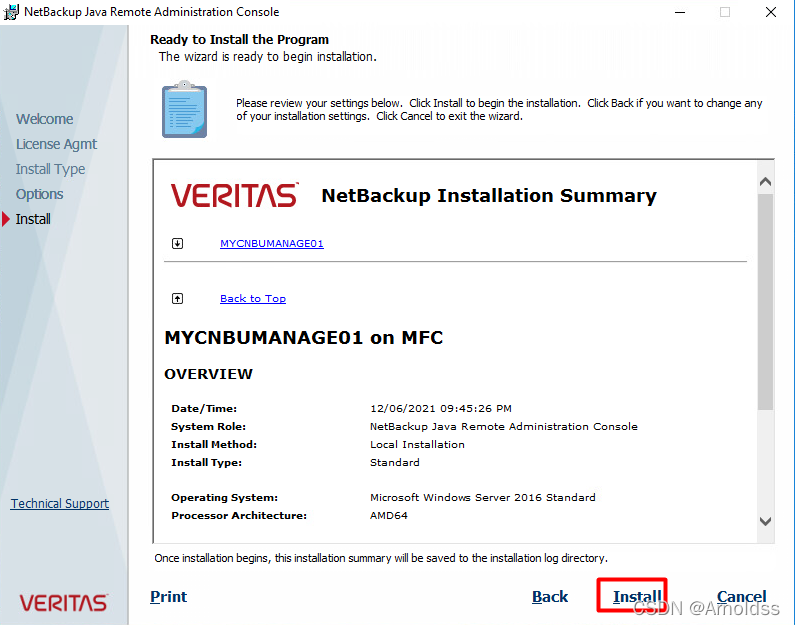Follow the Back to Top link

[x=252, y=299]
